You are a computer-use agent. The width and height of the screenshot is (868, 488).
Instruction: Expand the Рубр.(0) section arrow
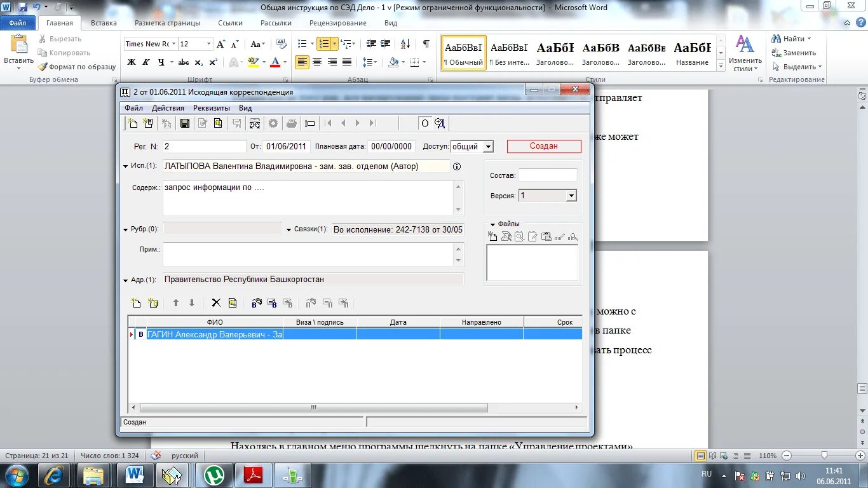[x=126, y=229]
